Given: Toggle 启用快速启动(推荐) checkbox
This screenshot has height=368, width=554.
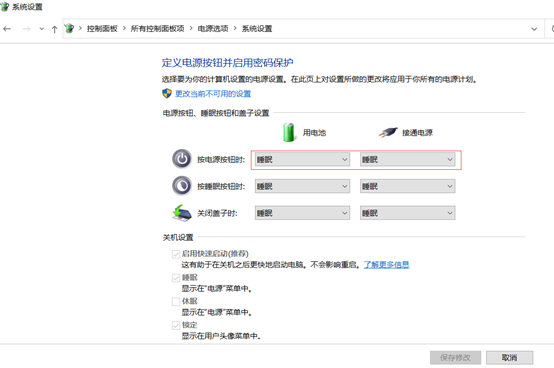Looking at the screenshot, I should tap(176, 254).
